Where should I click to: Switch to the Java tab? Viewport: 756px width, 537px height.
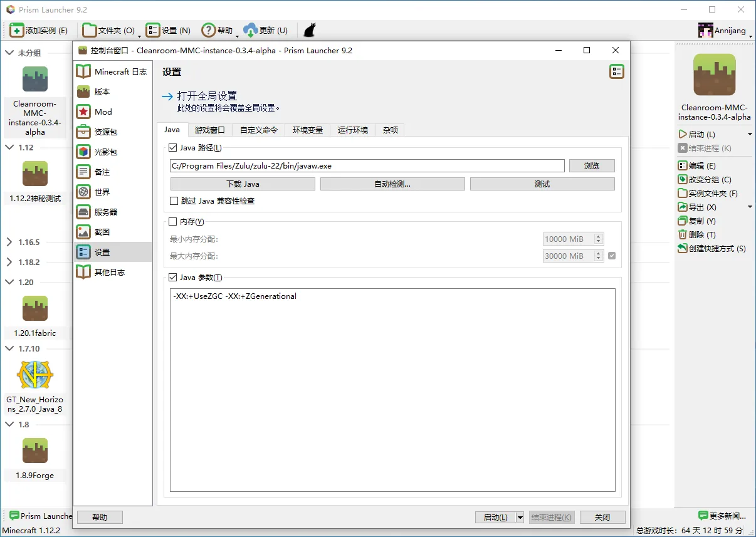[172, 130]
